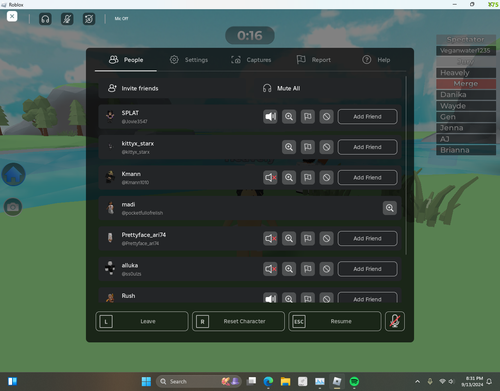Click the blue home icon in game
The height and width of the screenshot is (391, 500).
pos(13,174)
